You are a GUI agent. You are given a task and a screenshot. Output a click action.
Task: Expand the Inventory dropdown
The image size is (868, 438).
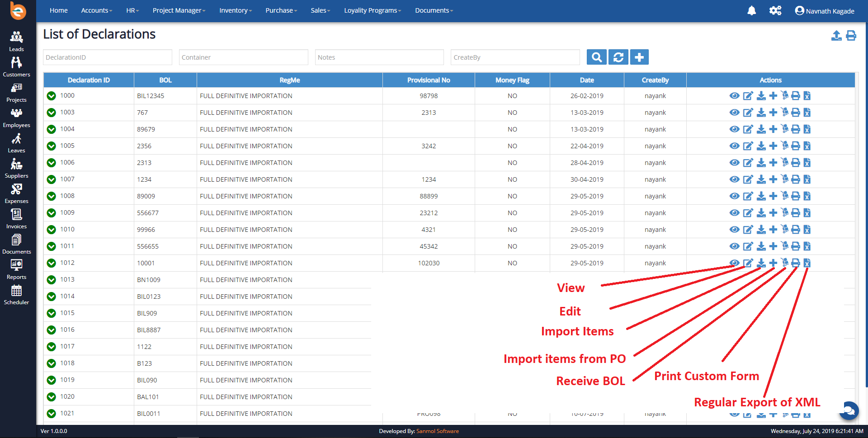pyautogui.click(x=236, y=10)
